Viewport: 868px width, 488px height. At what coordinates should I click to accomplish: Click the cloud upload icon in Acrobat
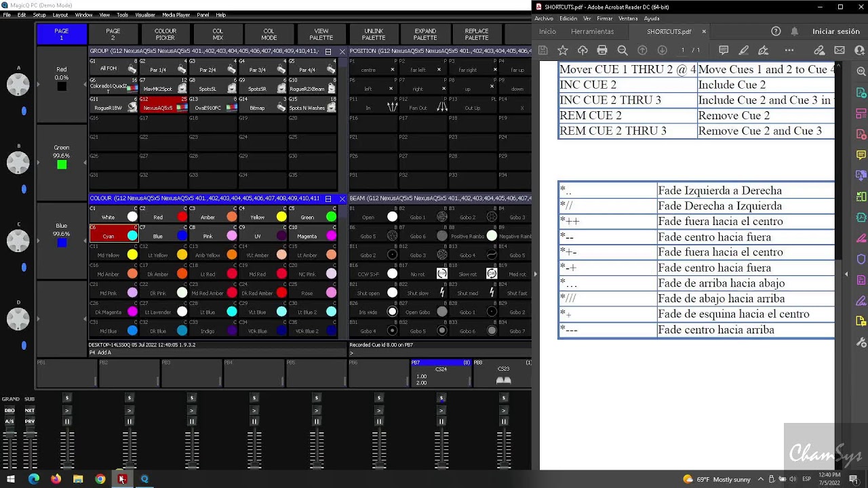(583, 50)
